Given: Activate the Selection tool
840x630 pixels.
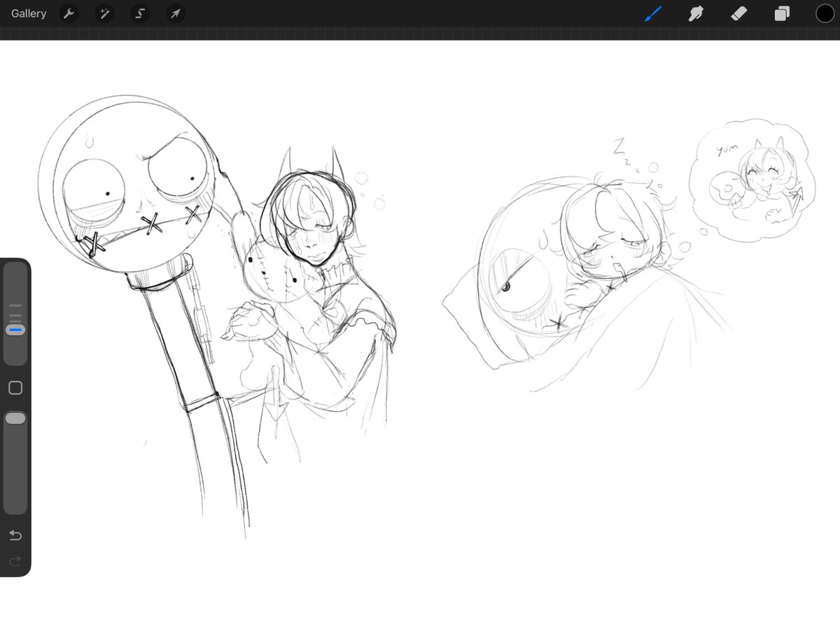Looking at the screenshot, I should click(x=140, y=13).
